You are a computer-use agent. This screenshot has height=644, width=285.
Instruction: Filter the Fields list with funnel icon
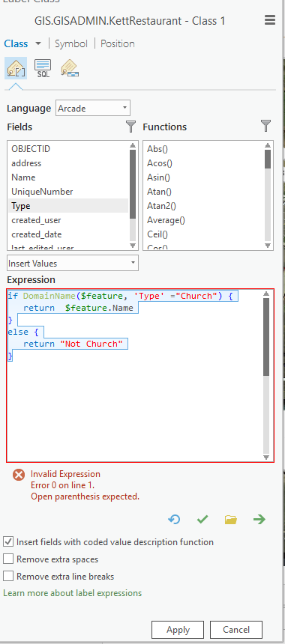tap(130, 127)
